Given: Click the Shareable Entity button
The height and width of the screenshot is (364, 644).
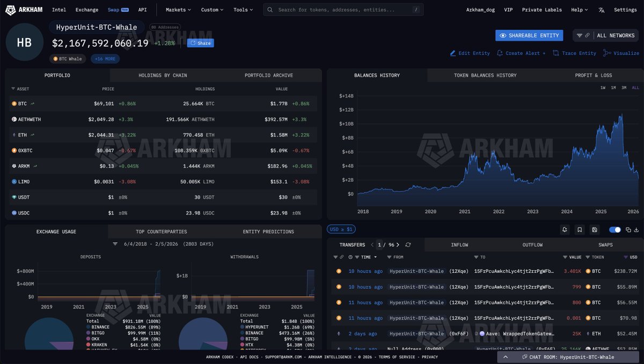Looking at the screenshot, I should (x=529, y=35).
